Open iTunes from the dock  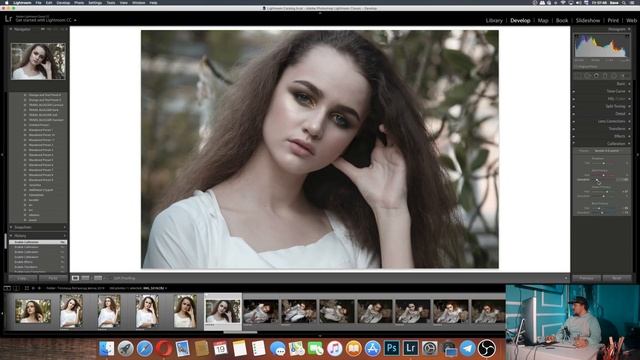(334, 348)
